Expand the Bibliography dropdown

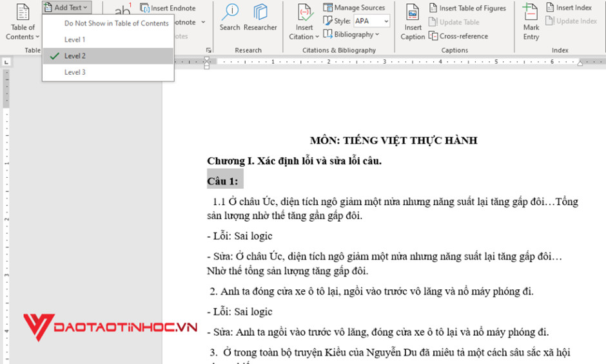[351, 34]
